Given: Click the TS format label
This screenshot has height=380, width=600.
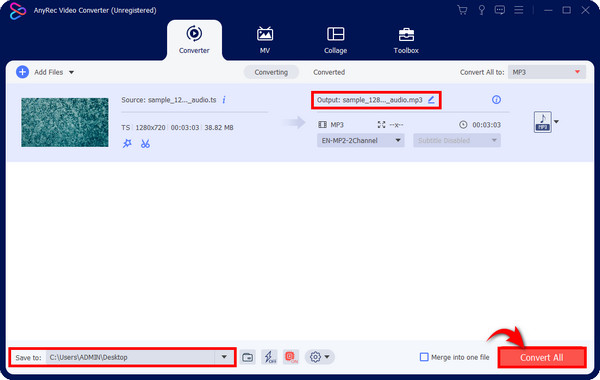Looking at the screenshot, I should (126, 127).
